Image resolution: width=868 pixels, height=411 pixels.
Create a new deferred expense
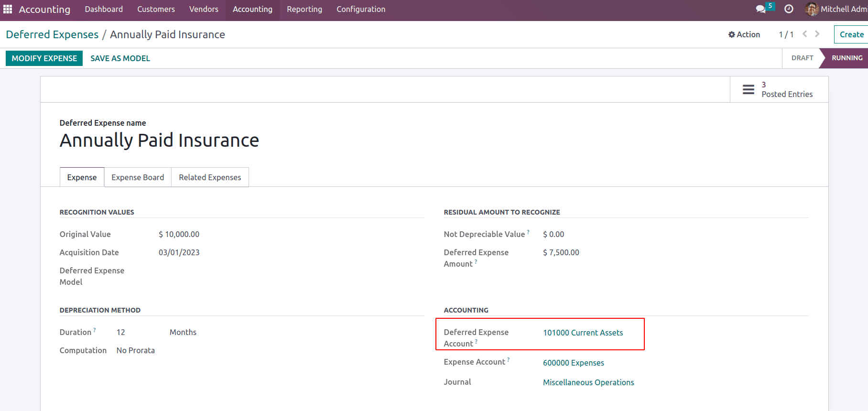click(x=851, y=34)
